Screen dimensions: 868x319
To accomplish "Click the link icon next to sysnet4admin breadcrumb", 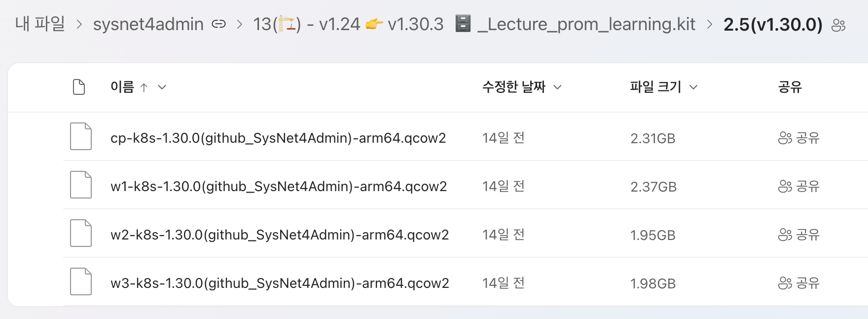I will click(x=218, y=24).
